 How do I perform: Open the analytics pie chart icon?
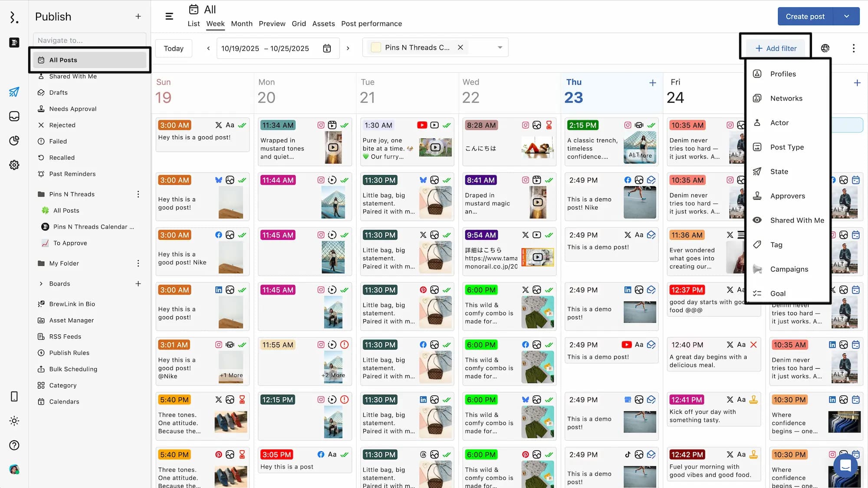click(x=14, y=141)
